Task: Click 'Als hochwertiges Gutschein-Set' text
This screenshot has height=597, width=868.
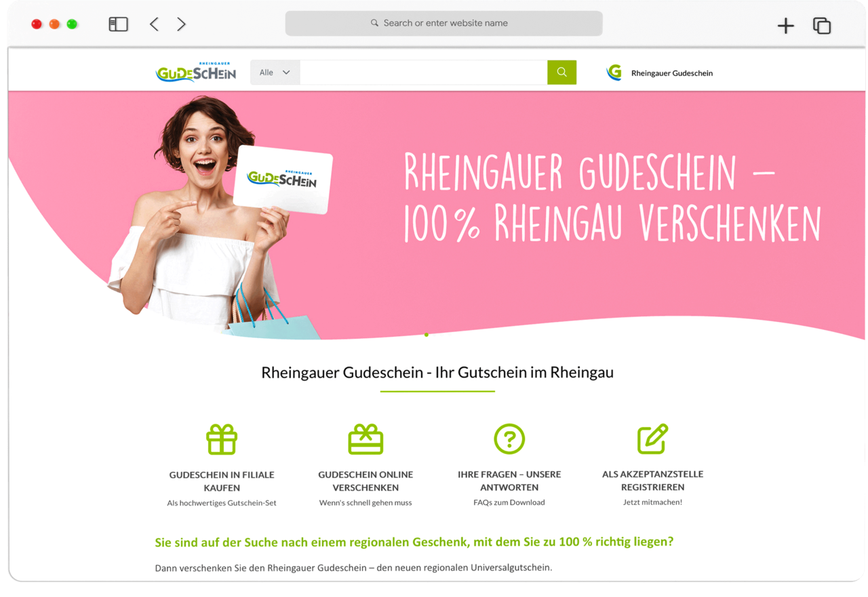Action: pyautogui.click(x=222, y=503)
